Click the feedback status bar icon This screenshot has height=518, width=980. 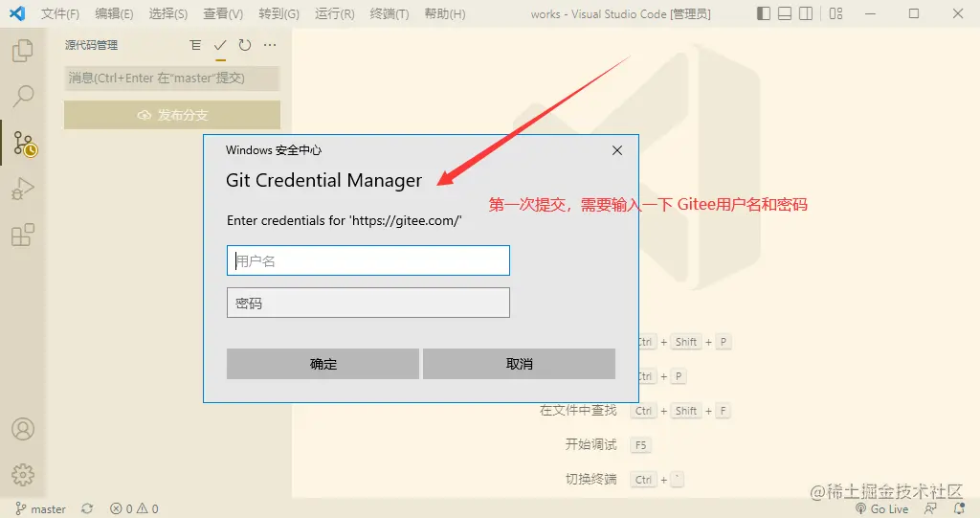click(930, 509)
